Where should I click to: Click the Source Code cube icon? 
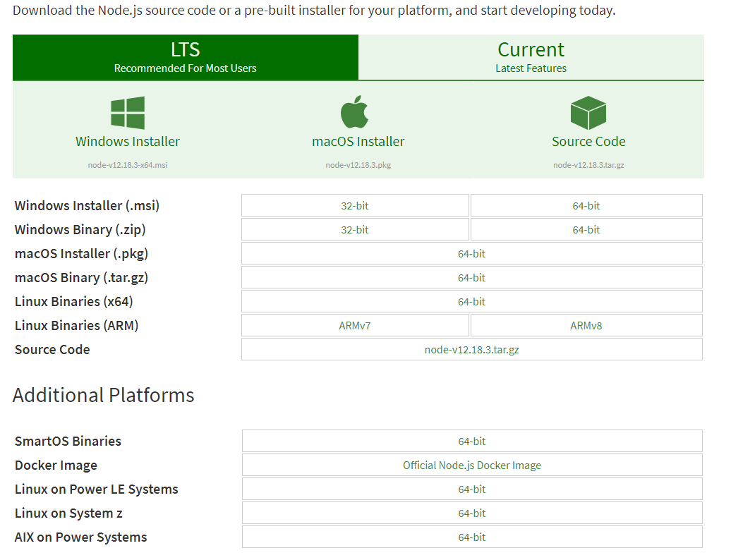[588, 113]
